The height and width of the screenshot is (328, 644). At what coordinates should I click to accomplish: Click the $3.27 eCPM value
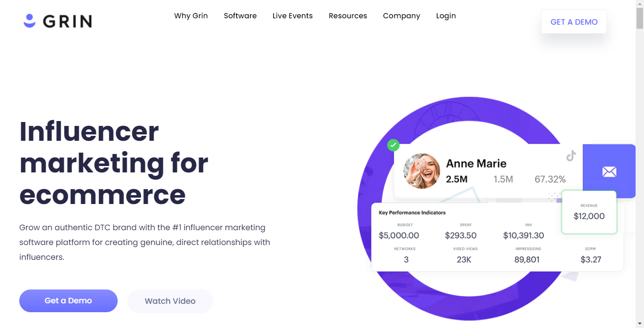tap(591, 259)
